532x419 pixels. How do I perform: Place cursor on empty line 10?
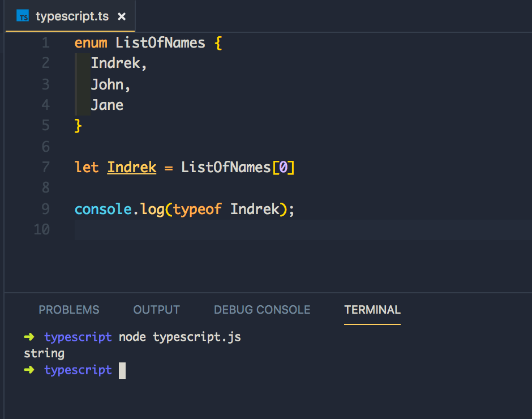pos(303,229)
